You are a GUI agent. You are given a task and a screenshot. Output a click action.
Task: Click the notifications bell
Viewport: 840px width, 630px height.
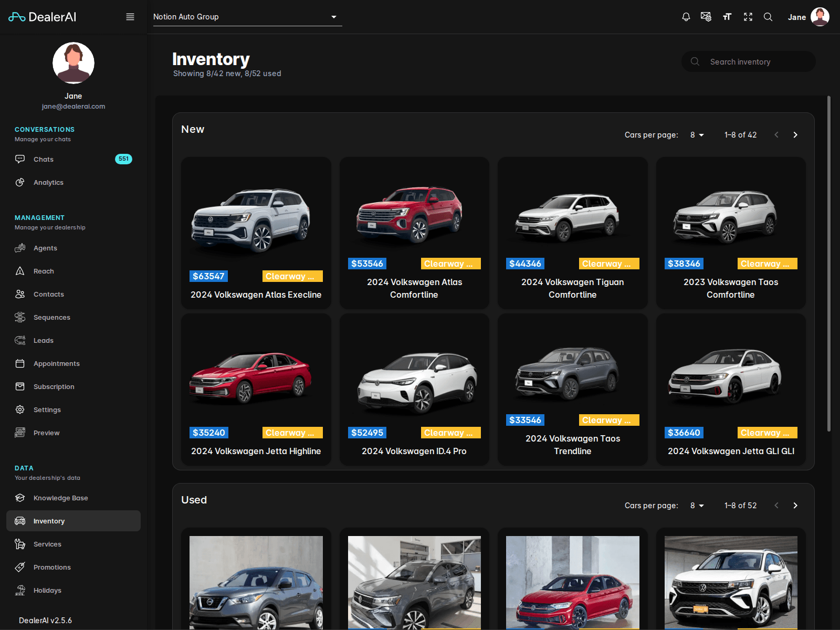(686, 16)
